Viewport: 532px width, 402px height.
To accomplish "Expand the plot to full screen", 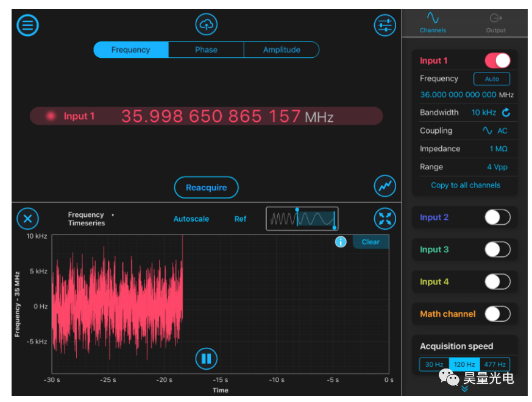I will coord(385,219).
